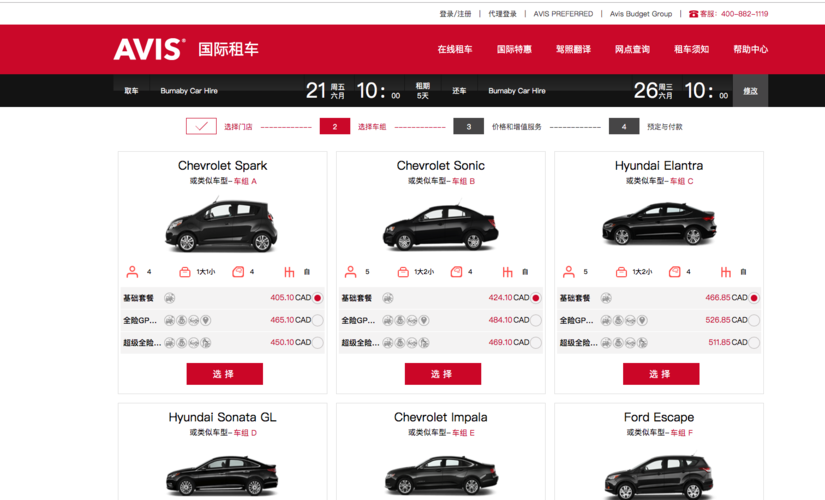Click the passenger seats icon for Chevrolet Sonic

(x=350, y=272)
